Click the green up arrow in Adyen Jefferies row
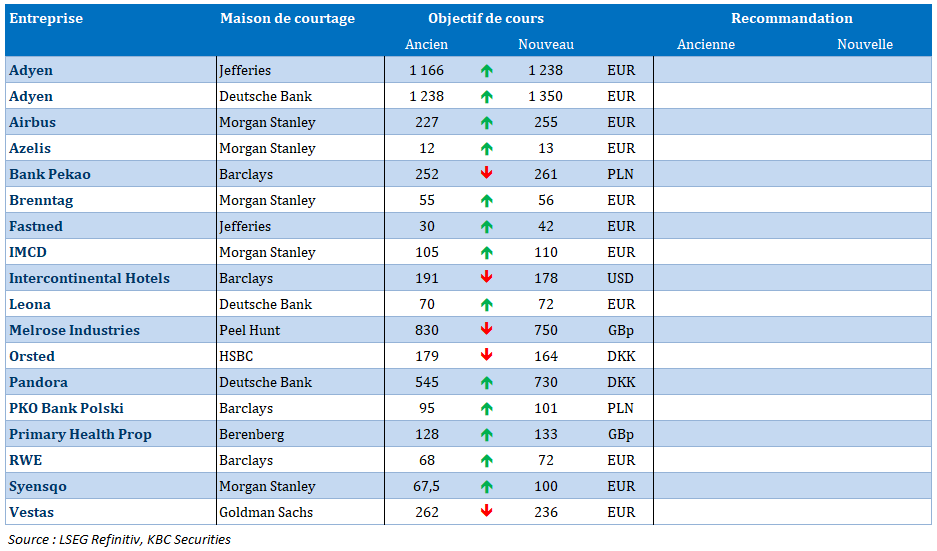The height and width of the screenshot is (551, 937). point(486,71)
